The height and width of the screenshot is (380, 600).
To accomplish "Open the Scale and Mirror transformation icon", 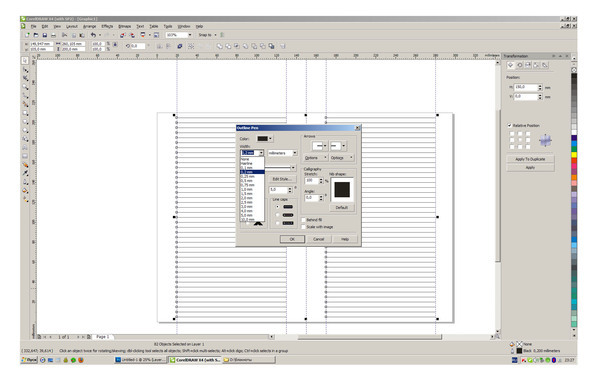I will [528, 65].
